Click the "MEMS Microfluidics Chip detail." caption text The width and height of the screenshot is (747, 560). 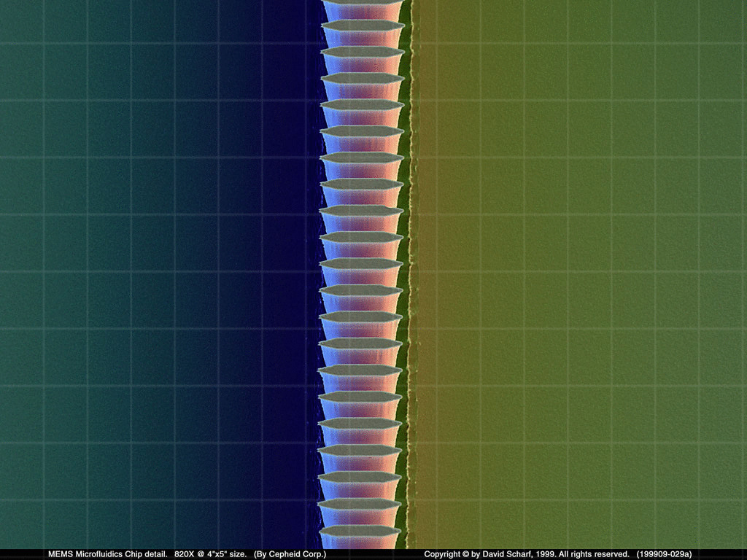tap(108, 554)
